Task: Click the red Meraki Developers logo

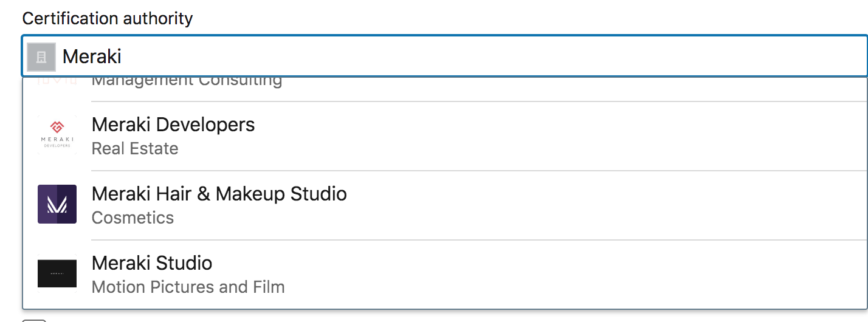Action: point(57,135)
